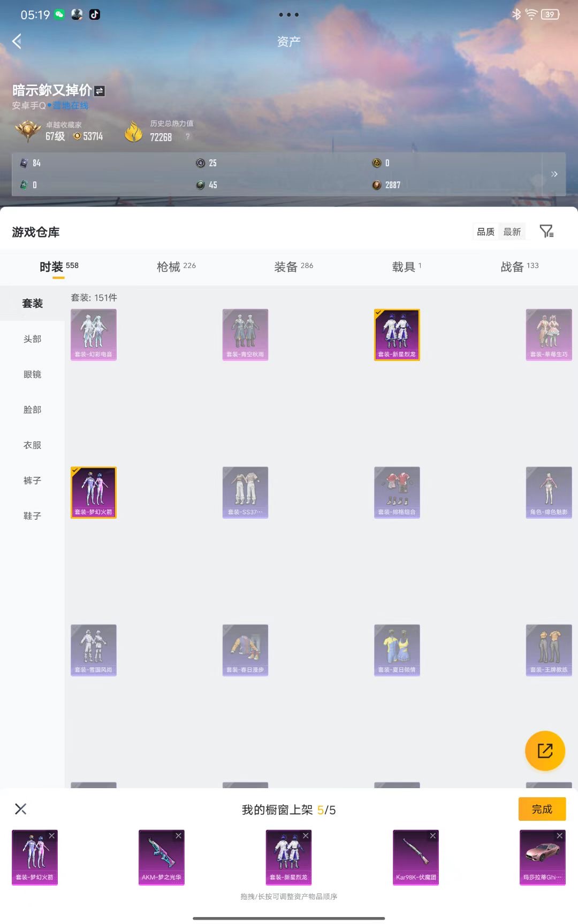This screenshot has height=924, width=578.
Task: Select 头部 category in sidebar
Action: 32,339
